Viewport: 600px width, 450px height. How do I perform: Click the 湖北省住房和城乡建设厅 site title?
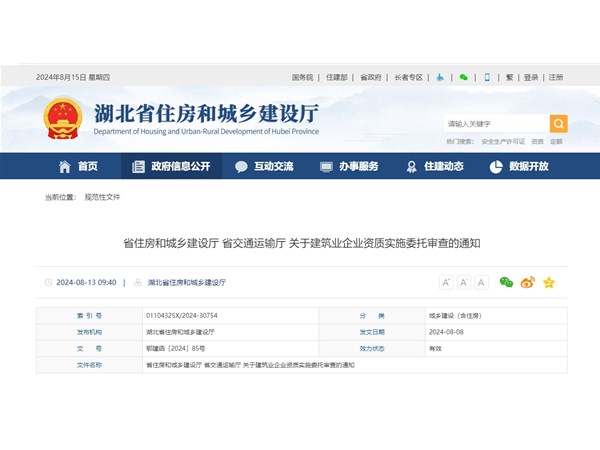coord(206,114)
